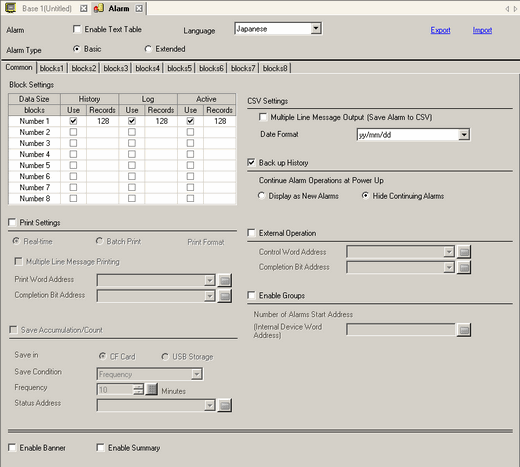Switch to the blocks1 tab

point(52,68)
